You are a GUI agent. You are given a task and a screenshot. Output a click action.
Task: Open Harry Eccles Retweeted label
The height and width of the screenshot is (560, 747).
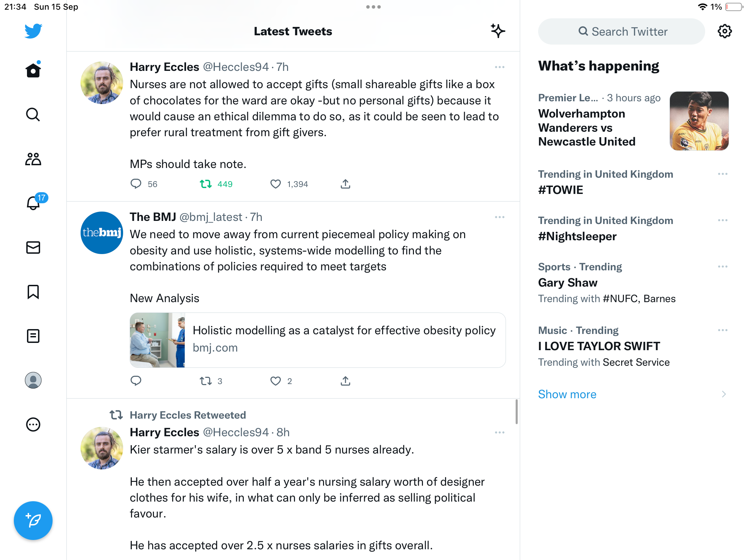188,415
